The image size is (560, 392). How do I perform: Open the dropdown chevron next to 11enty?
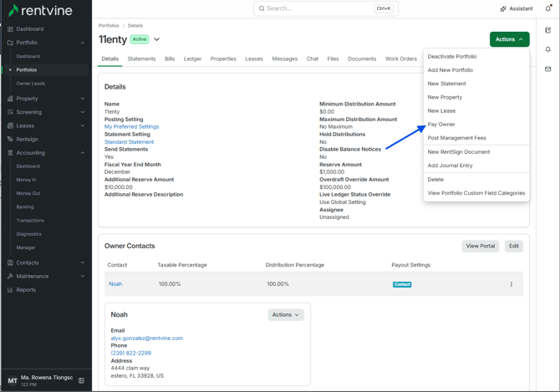(156, 39)
